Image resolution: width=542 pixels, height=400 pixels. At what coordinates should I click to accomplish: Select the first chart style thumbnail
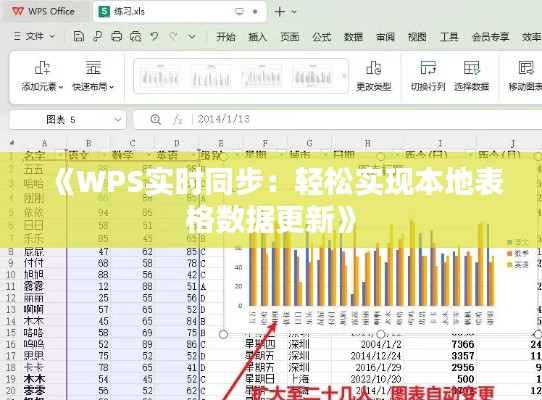[x=160, y=76]
